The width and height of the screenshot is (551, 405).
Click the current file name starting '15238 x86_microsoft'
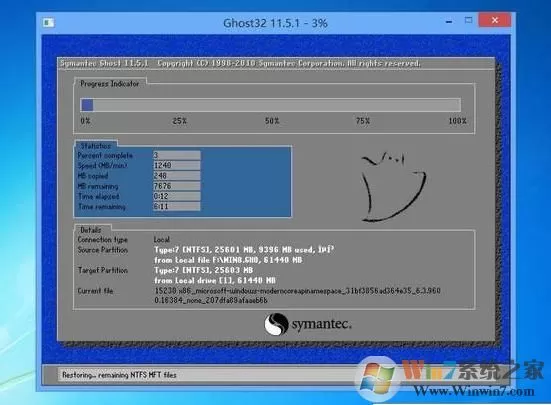click(297, 291)
